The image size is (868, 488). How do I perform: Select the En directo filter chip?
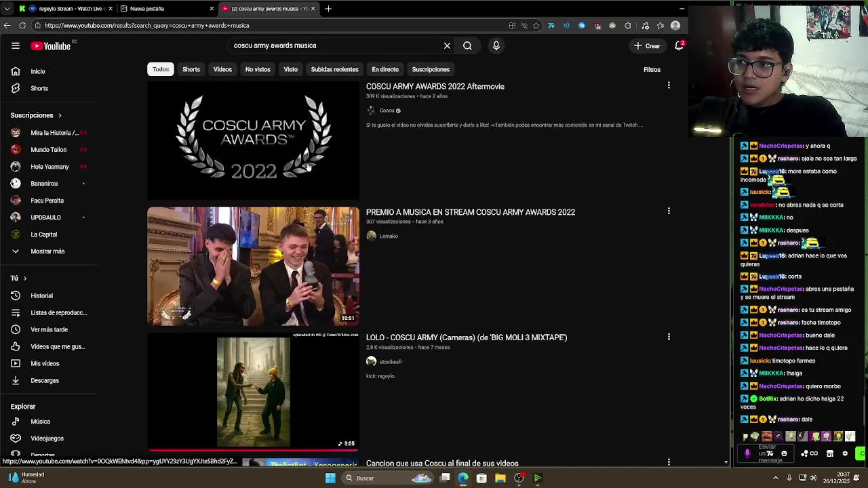point(385,69)
